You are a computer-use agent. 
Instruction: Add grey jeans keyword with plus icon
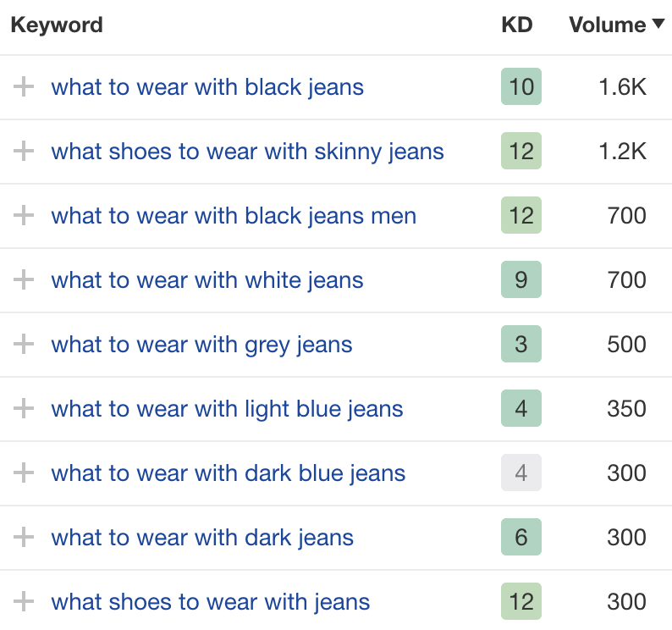point(24,344)
